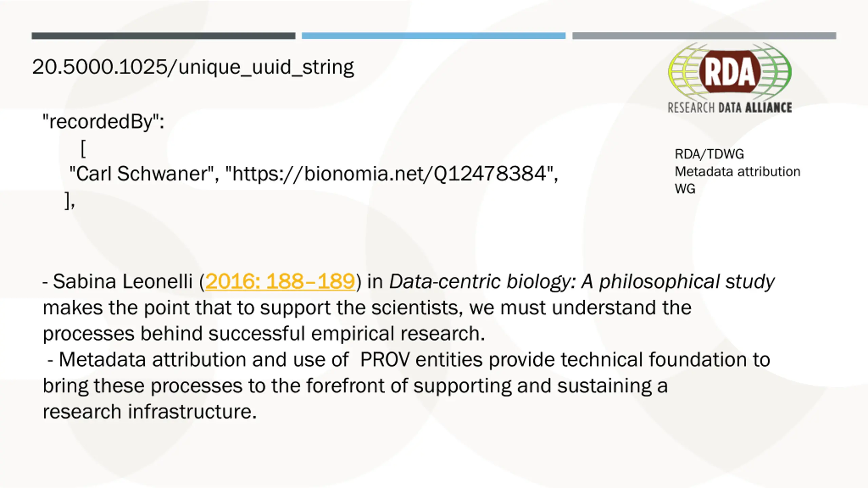Click the closing bracket with comma
This screenshot has height=488, width=868.
(70, 201)
